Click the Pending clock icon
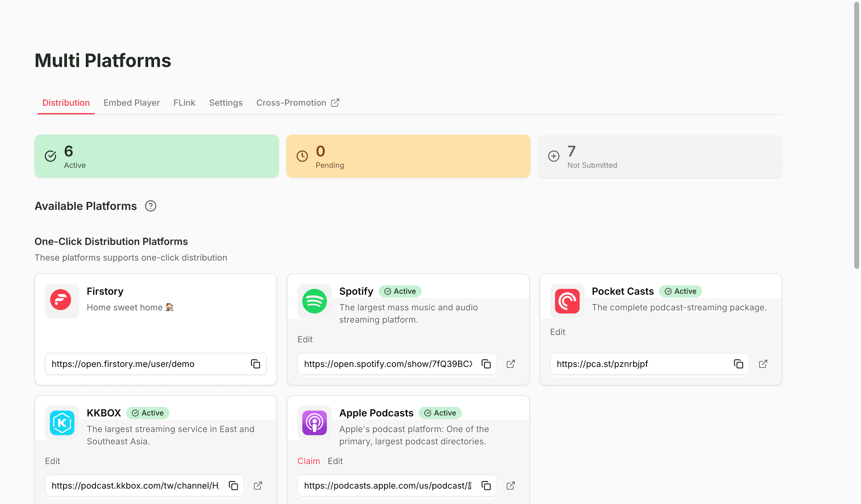The width and height of the screenshot is (861, 504). pyautogui.click(x=302, y=156)
